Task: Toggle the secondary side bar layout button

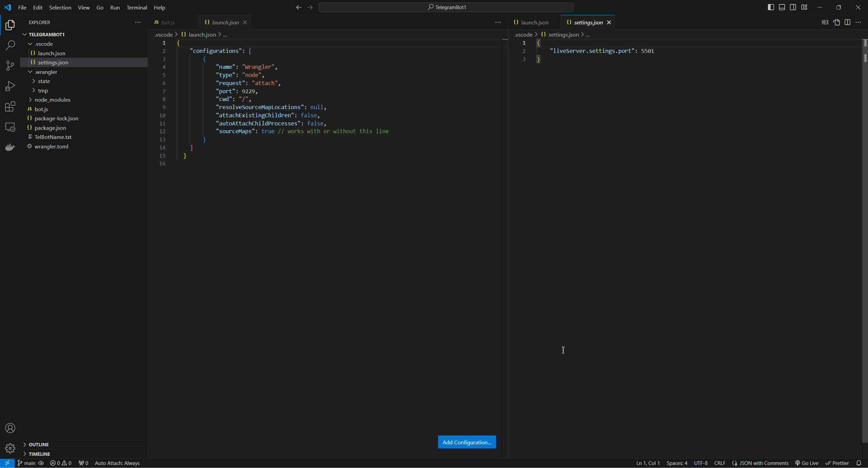Action: click(793, 7)
